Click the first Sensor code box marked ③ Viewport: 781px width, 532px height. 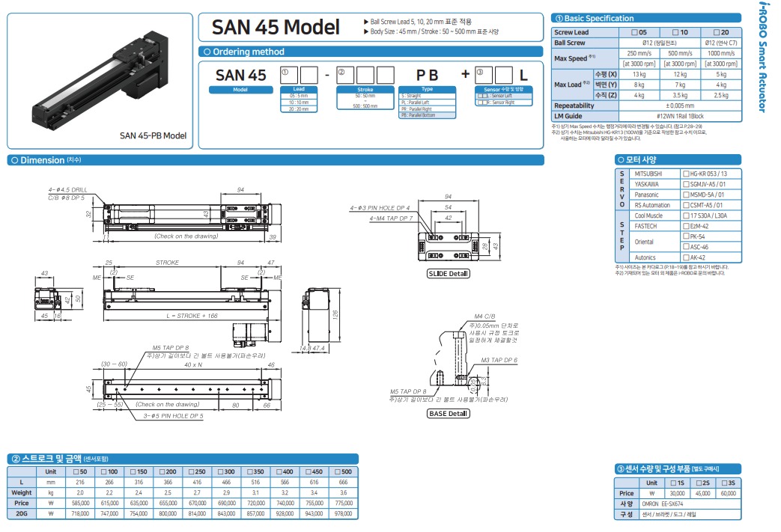click(x=484, y=75)
